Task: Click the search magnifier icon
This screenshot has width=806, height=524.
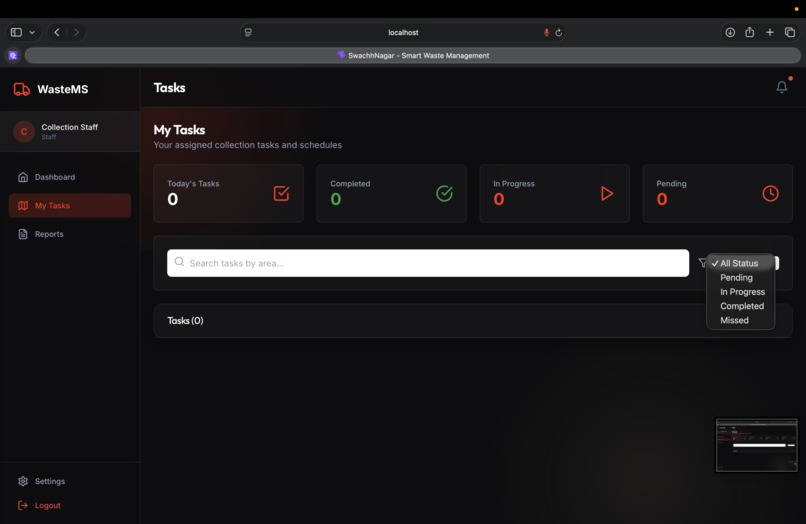Action: (179, 262)
